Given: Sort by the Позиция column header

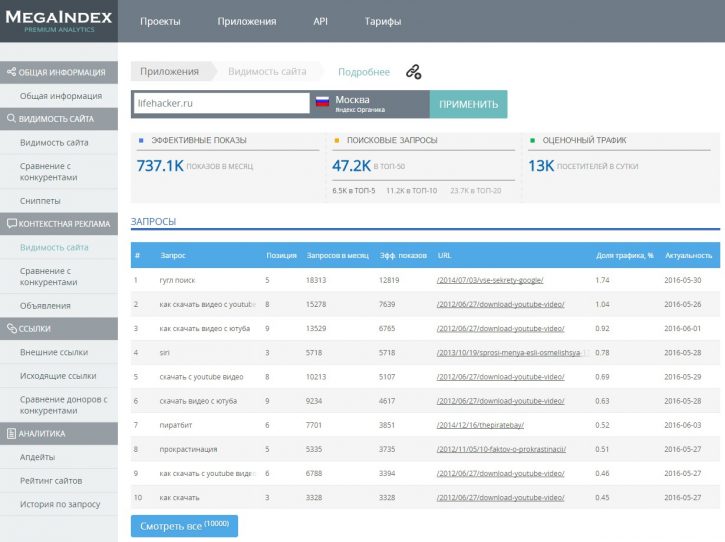Looking at the screenshot, I should [281, 255].
